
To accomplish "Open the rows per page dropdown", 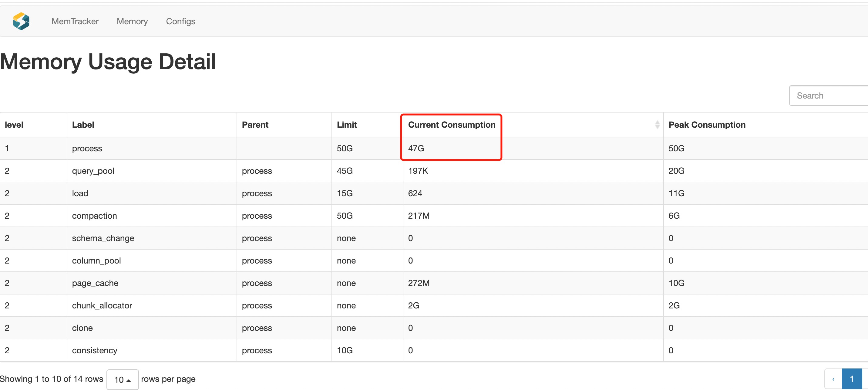I will click(122, 380).
